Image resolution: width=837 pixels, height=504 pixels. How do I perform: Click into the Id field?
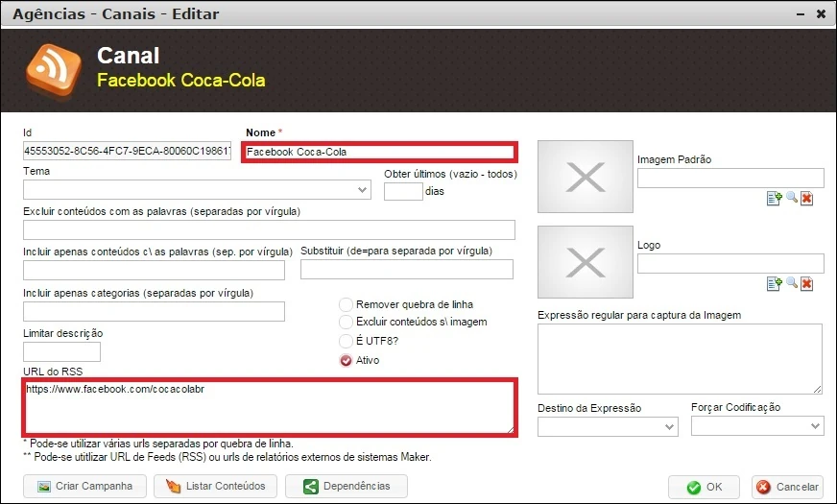tap(127, 151)
